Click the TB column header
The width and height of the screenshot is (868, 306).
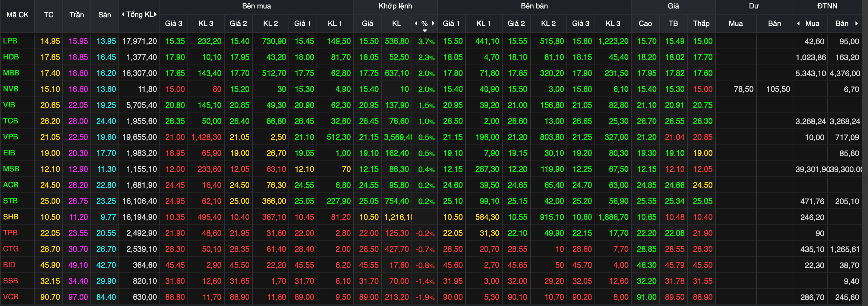pyautogui.click(x=673, y=24)
